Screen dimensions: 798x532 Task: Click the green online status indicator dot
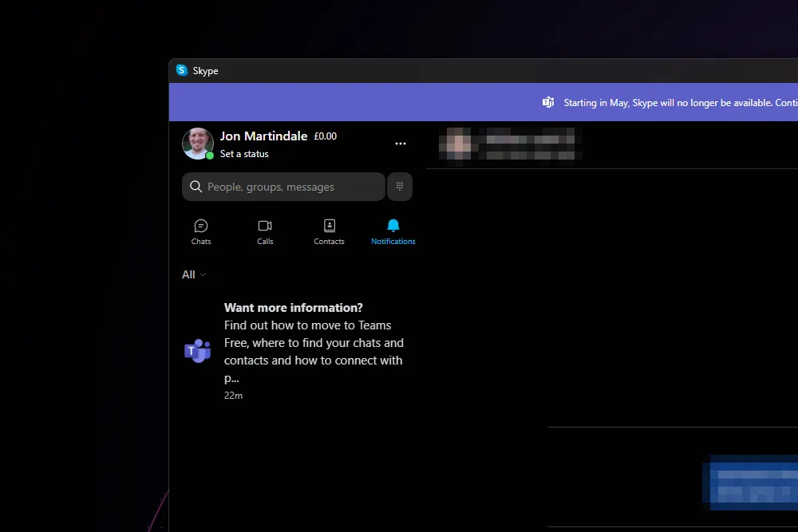pos(207,154)
